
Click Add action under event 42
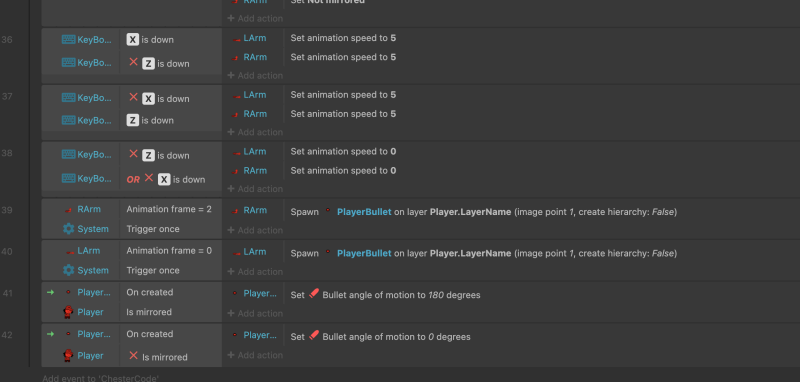pos(255,355)
